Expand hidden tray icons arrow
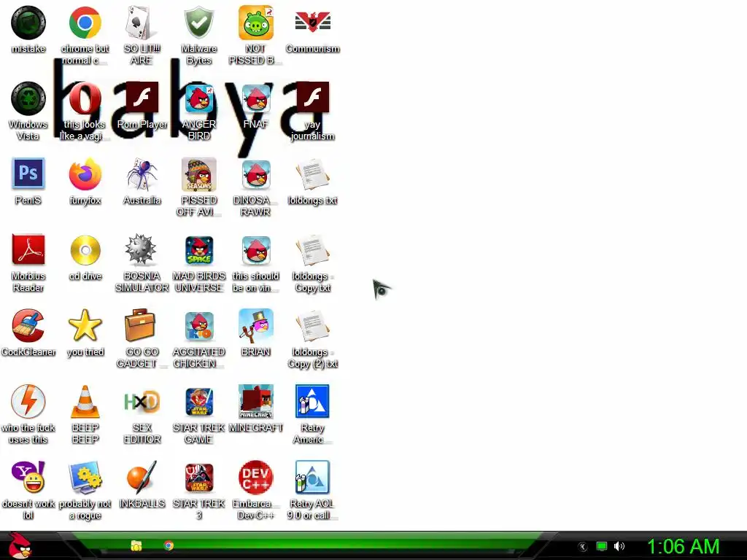This screenshot has width=747, height=560. click(x=582, y=547)
